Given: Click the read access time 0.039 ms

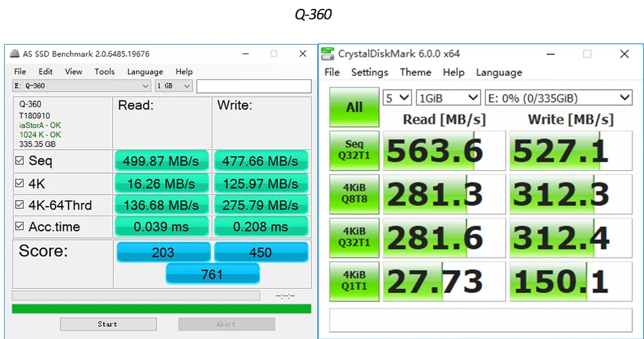Looking at the screenshot, I should [x=161, y=226].
